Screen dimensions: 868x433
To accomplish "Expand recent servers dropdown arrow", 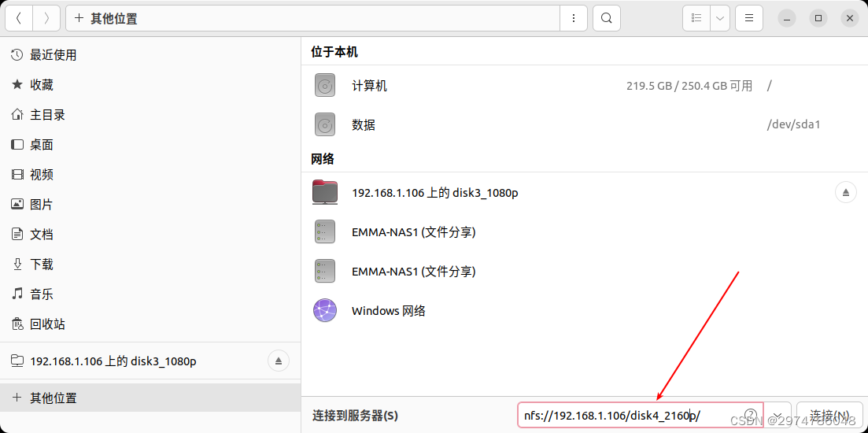I will (778, 415).
